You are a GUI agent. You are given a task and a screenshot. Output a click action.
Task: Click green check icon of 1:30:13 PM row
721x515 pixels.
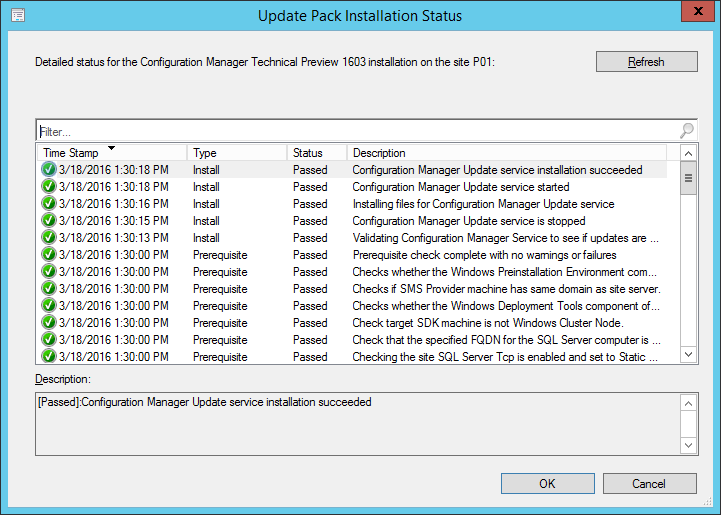49,238
